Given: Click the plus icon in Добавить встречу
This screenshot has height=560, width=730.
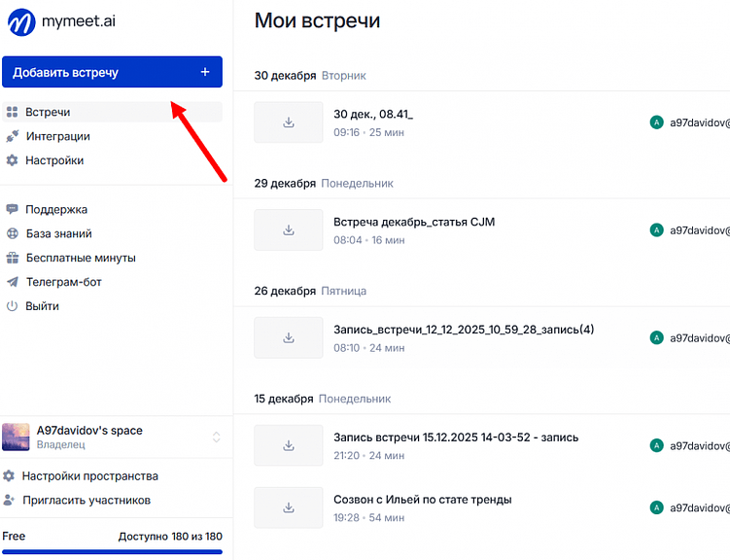Looking at the screenshot, I should pos(205,72).
